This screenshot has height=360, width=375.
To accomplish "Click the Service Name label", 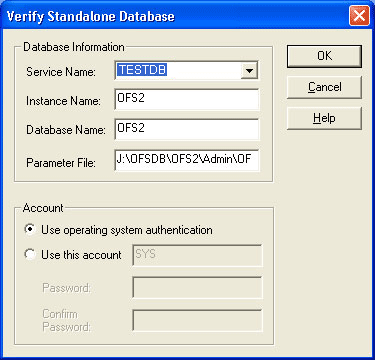I will pyautogui.click(x=61, y=72).
